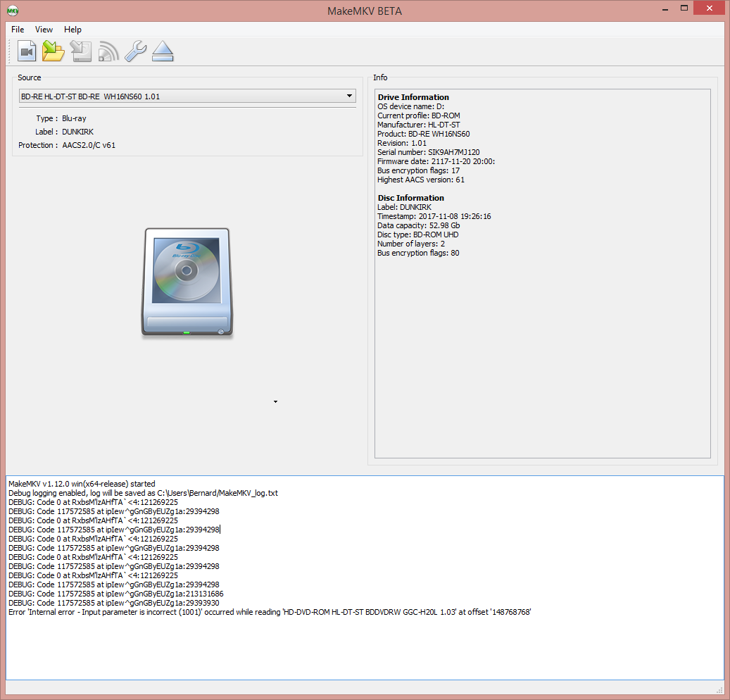
Task: Select the 'OS device name: D:' line
Action: (x=410, y=106)
